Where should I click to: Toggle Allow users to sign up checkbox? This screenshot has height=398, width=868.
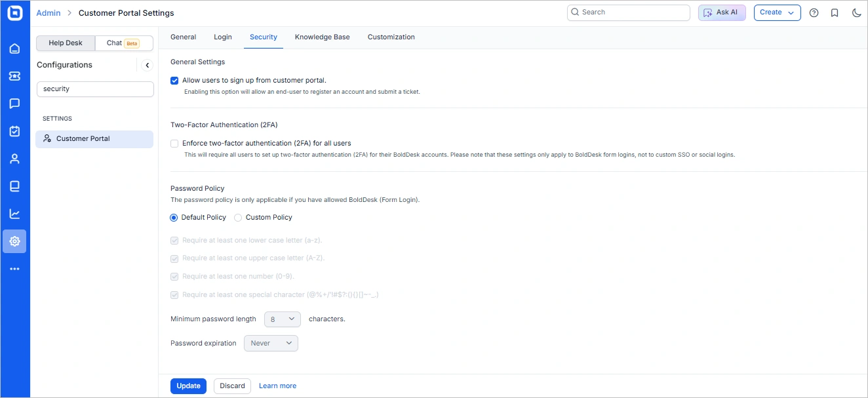tap(174, 81)
